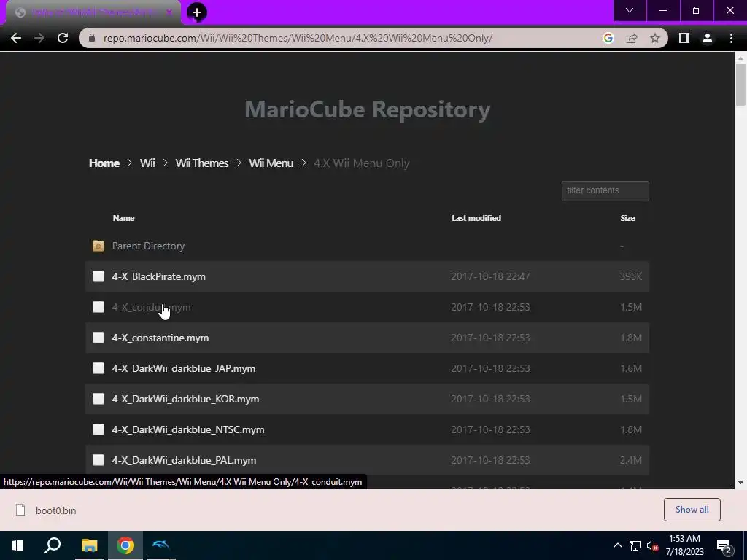Download 4-X_conduit.mym

(x=151, y=307)
